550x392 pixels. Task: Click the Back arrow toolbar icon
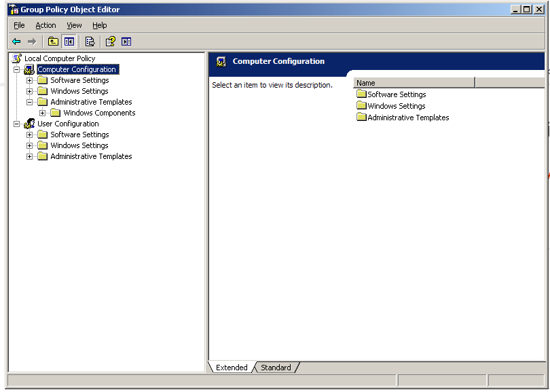click(17, 41)
